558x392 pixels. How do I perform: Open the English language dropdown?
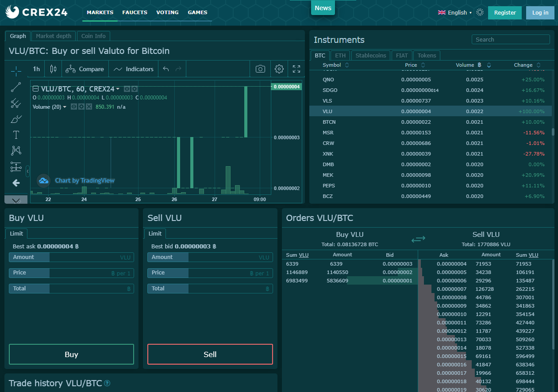pyautogui.click(x=455, y=13)
